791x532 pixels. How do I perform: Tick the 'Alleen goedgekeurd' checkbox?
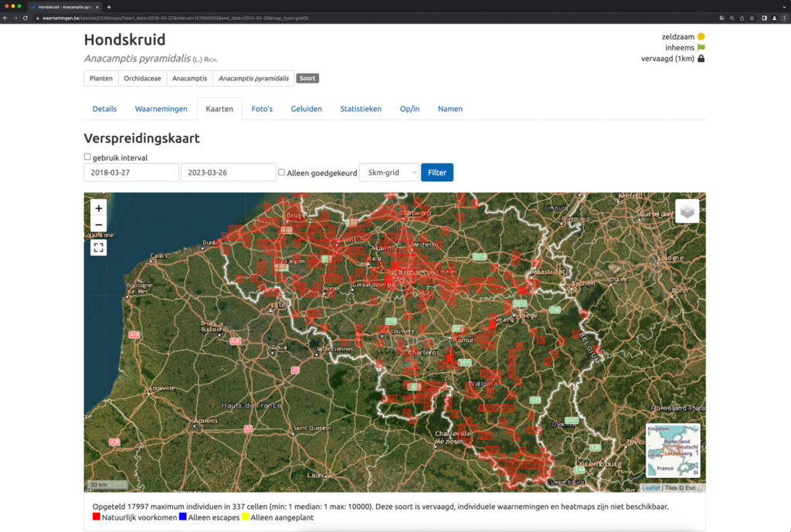click(x=281, y=172)
